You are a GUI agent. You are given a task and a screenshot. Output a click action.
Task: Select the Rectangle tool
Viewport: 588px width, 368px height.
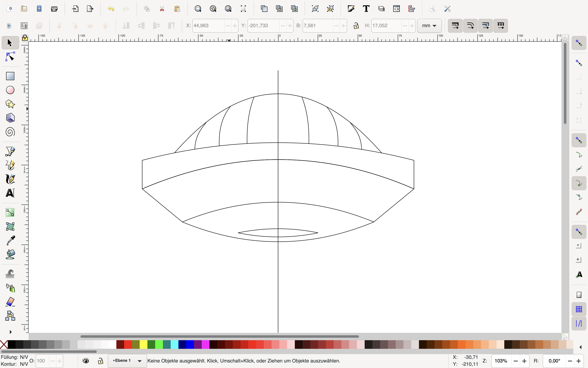pos(10,76)
